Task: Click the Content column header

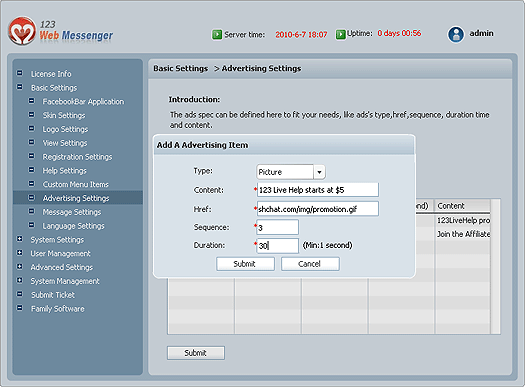Action: click(462, 206)
